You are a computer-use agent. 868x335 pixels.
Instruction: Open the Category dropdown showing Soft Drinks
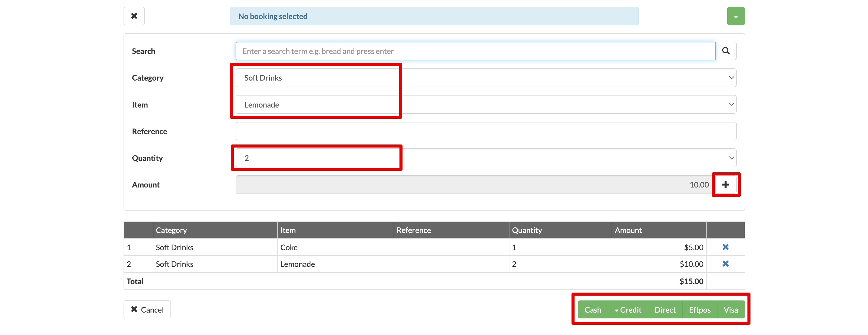[485, 78]
